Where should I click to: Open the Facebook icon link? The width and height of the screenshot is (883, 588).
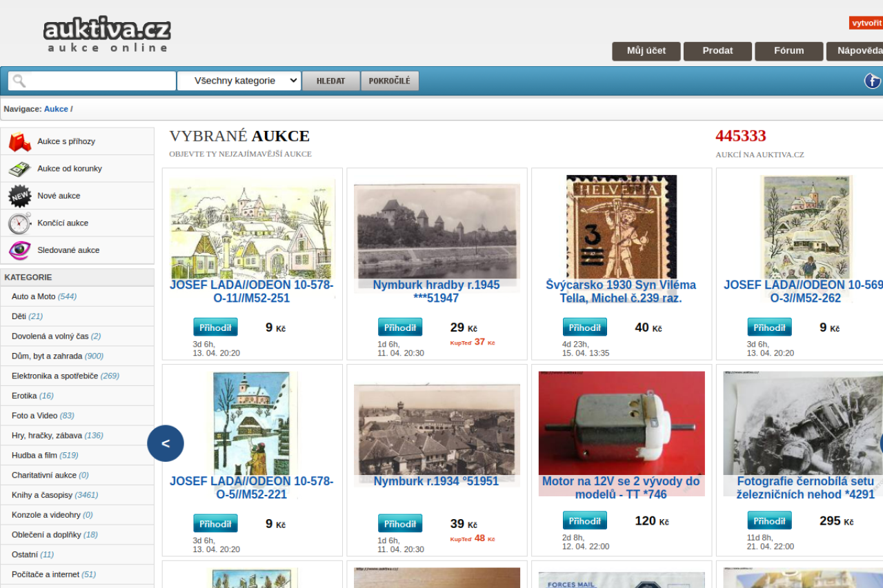873,81
